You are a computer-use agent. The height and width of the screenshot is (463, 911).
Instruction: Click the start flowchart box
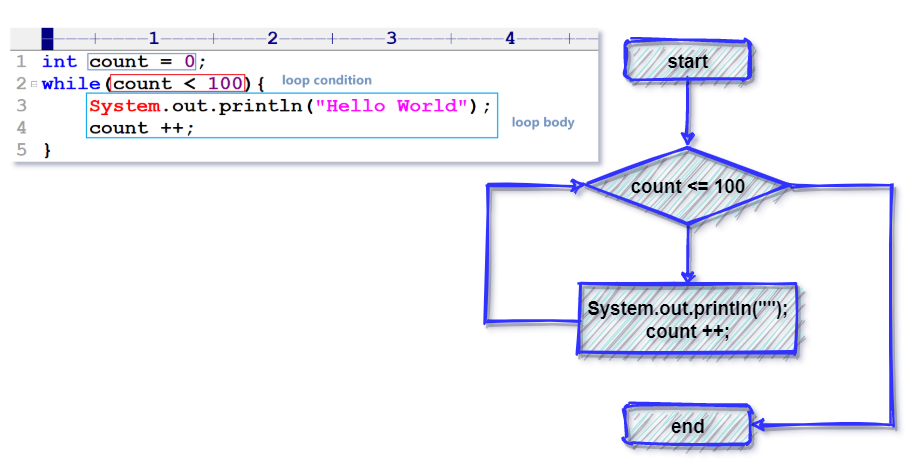688,60
